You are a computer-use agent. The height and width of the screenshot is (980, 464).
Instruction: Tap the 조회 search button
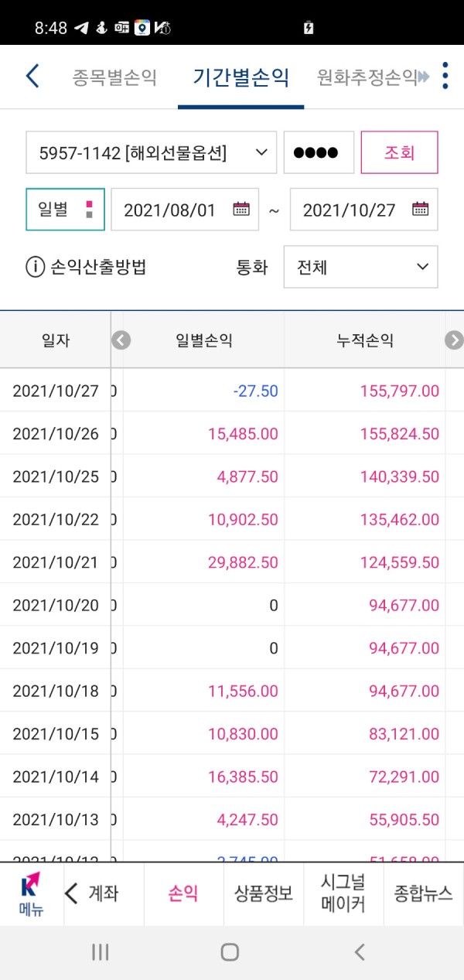[400, 152]
